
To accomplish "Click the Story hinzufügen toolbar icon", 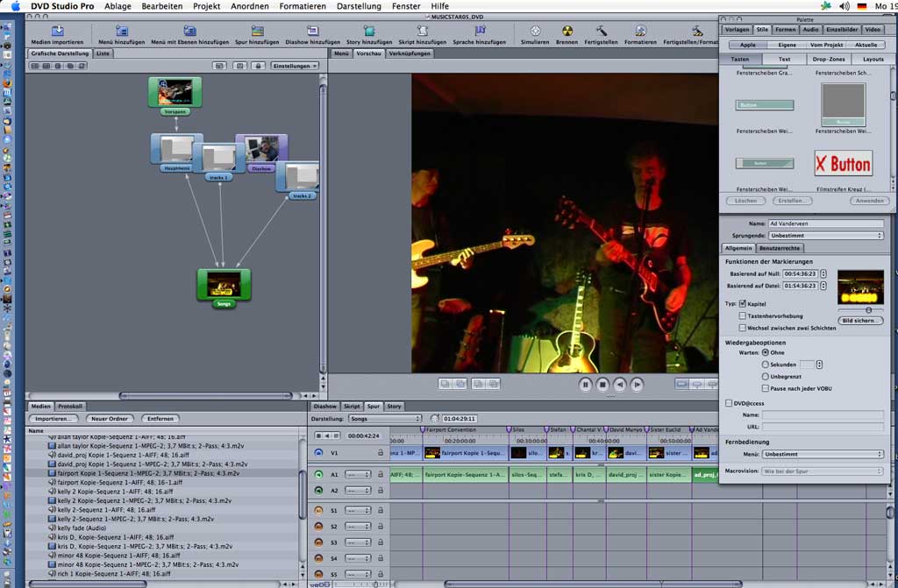I will click(369, 32).
